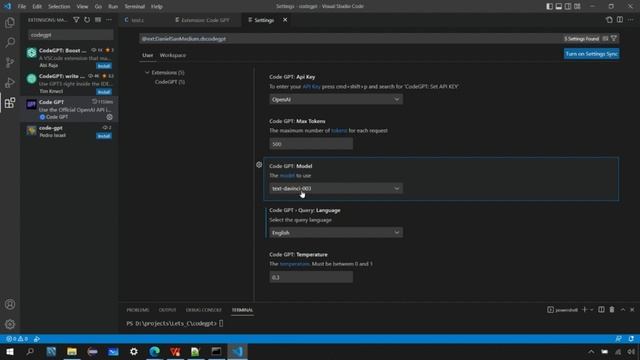Click feedback icon in status bar

[618, 339]
